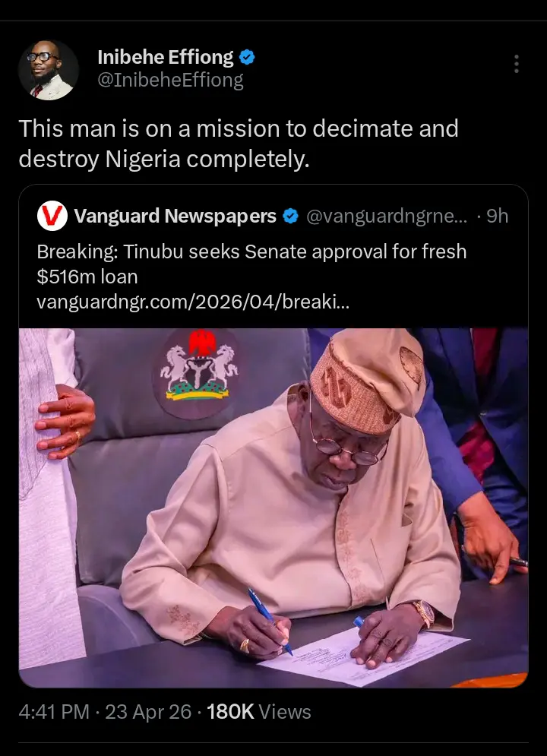Open Inibehe Effiong's profile picture

click(49, 70)
